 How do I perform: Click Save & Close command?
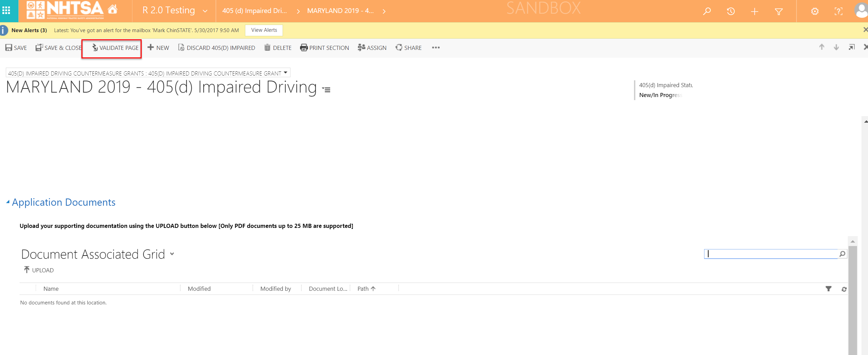point(59,48)
